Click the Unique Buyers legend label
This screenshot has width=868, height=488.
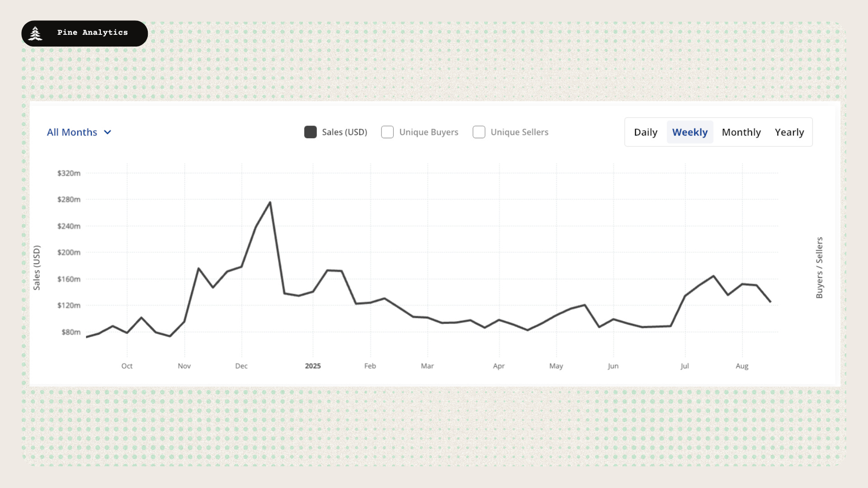[429, 132]
